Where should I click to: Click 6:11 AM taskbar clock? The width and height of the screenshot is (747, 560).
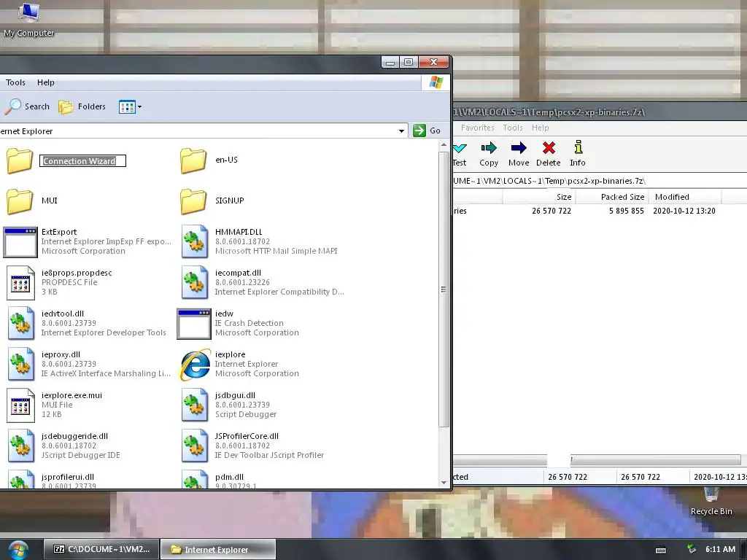(x=720, y=549)
